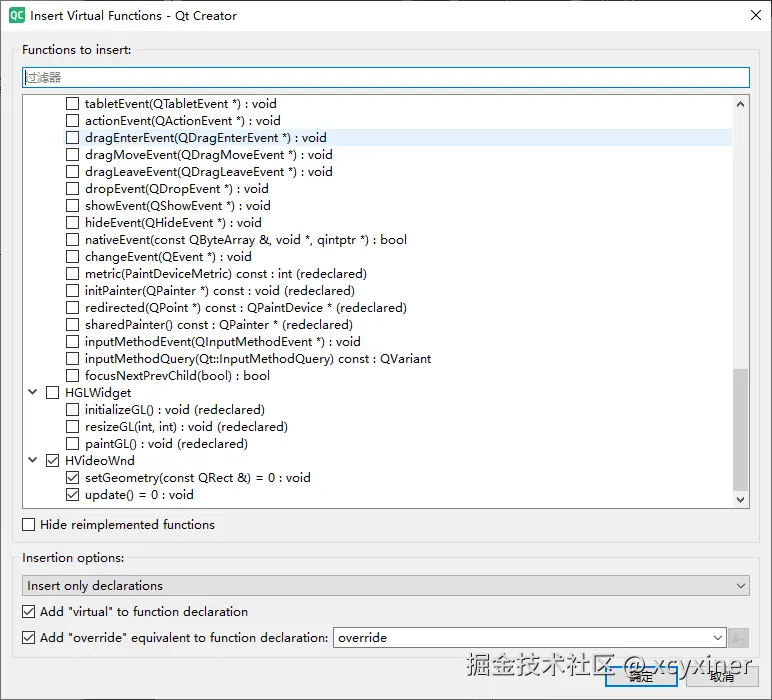Image resolution: width=772 pixels, height=700 pixels.
Task: Click the filter input field
Action: 386,78
